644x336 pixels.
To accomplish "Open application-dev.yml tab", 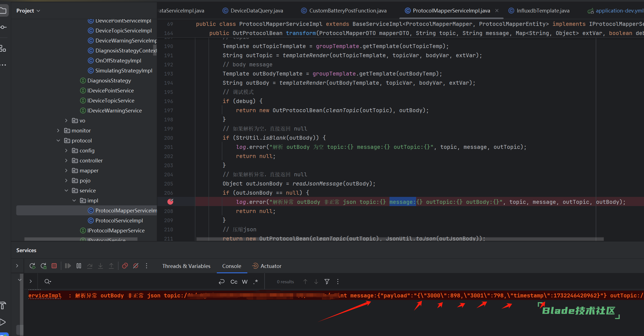I will (616, 11).
